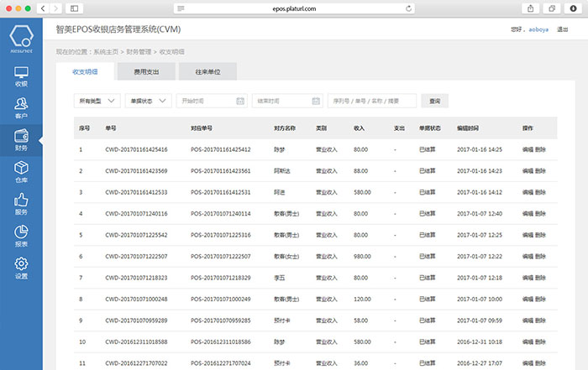This screenshot has width=588, height=370.
Task: Click page title 智美EPOS收银店务管理系统(CVM)
Action: click(118, 29)
